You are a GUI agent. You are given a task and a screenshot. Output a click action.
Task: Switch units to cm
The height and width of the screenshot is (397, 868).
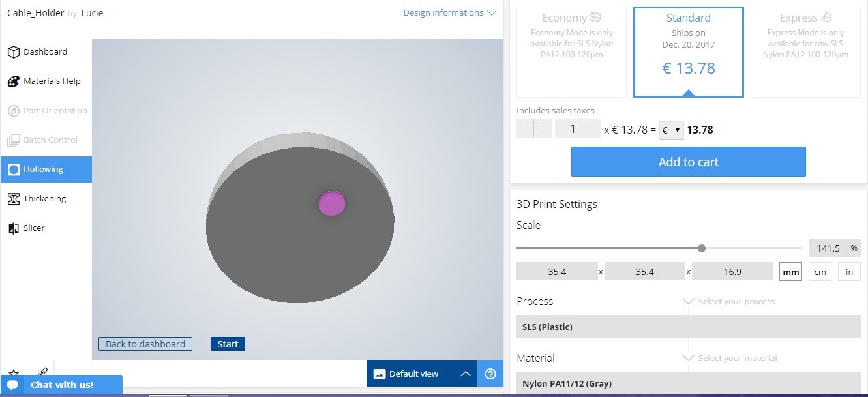pos(820,272)
